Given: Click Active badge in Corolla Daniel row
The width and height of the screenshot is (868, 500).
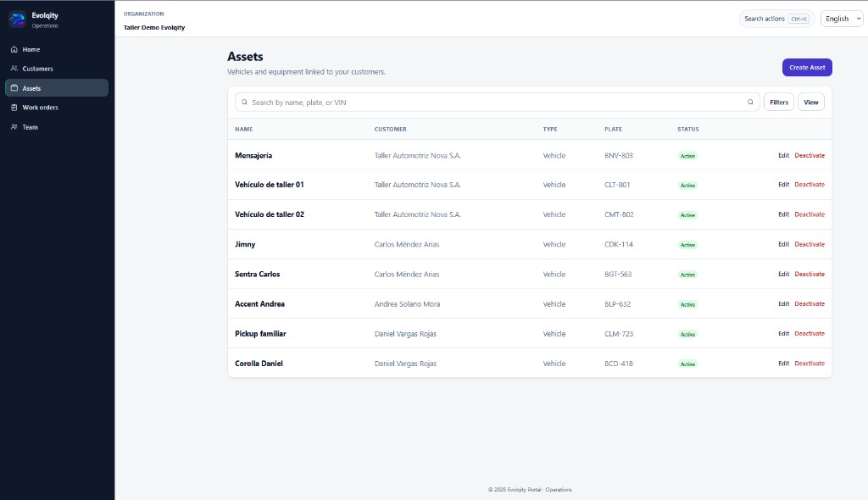Looking at the screenshot, I should [x=687, y=364].
